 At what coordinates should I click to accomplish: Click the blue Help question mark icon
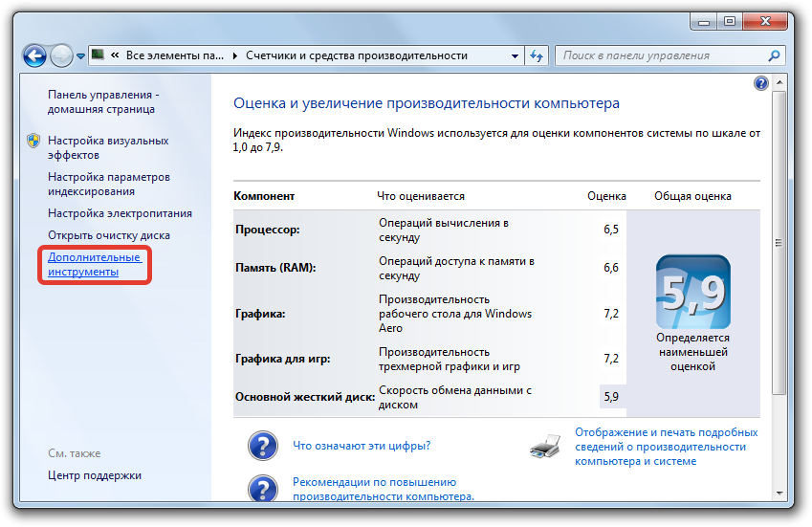tap(760, 83)
